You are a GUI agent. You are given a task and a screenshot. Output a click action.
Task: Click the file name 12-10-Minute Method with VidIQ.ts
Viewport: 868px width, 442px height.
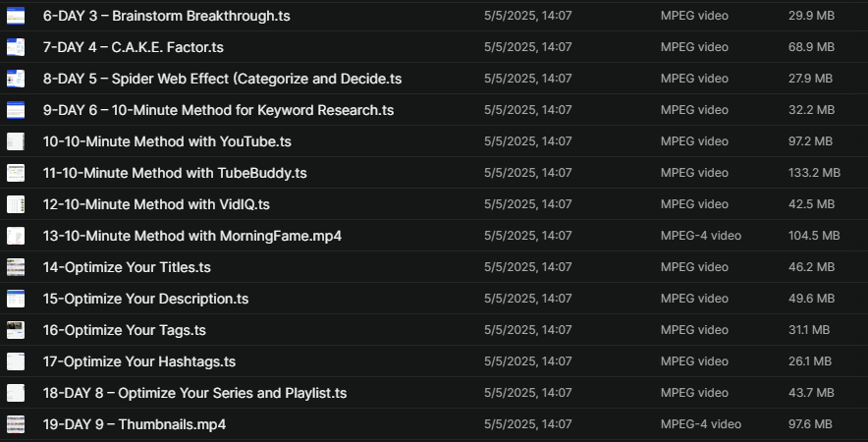coord(156,204)
